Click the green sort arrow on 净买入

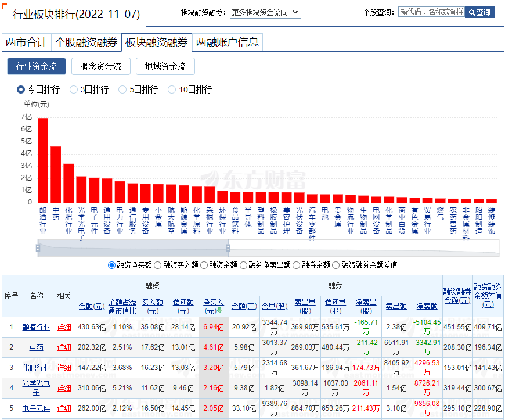(219, 310)
